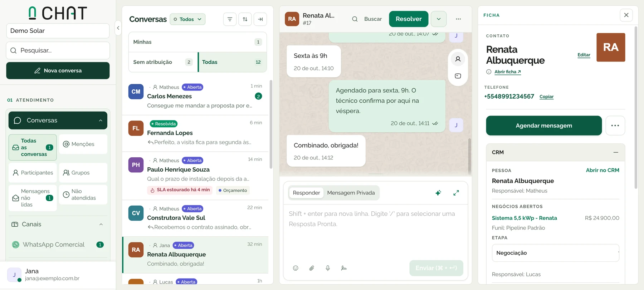The height and width of the screenshot is (290, 644).
Task: Show Não atendidas conversations
Action: (83, 195)
